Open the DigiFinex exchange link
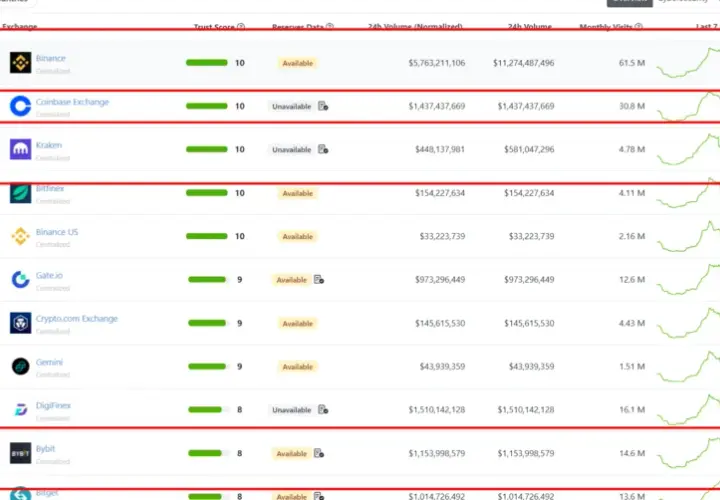This screenshot has height=500, width=720. (x=53, y=405)
